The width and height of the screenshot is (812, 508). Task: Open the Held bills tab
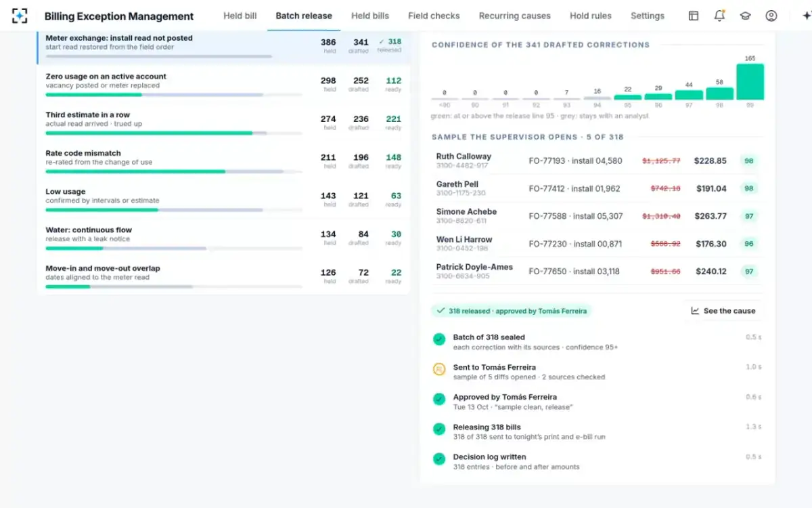(x=370, y=16)
